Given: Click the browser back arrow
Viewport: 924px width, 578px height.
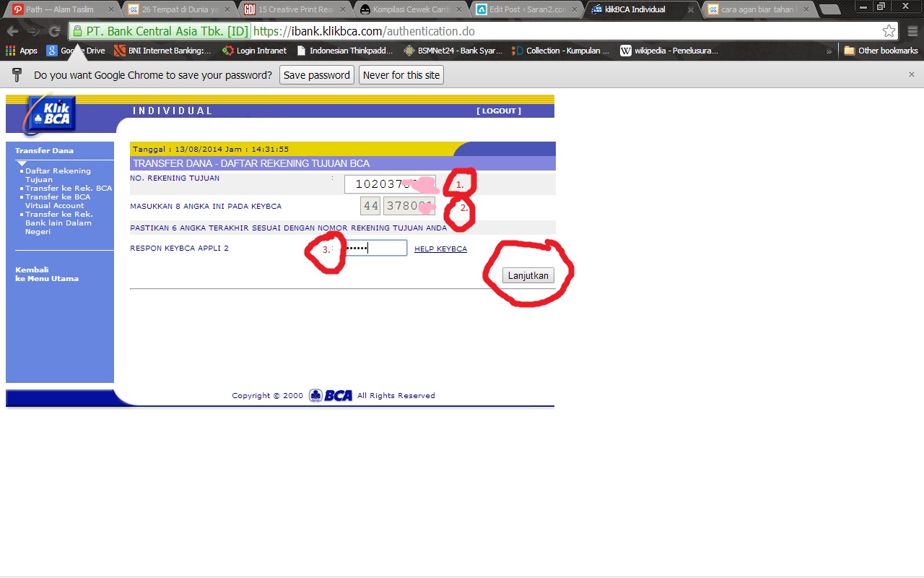Looking at the screenshot, I should (x=12, y=31).
